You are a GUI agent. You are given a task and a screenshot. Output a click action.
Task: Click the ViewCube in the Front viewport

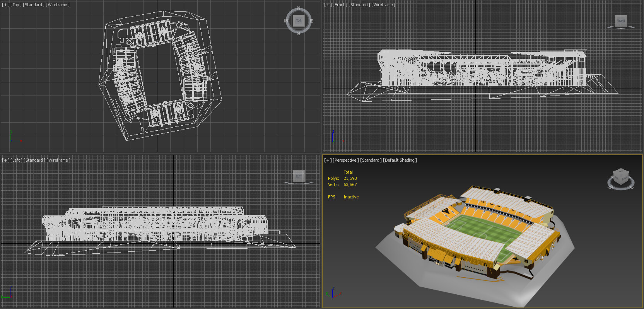tap(621, 21)
